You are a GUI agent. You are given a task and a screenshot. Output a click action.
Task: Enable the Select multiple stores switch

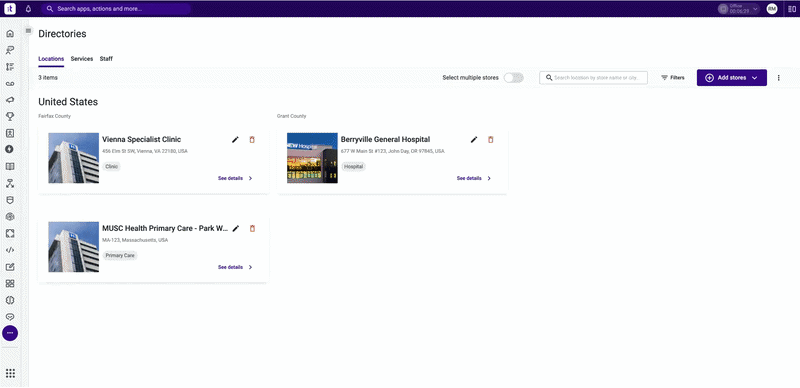tap(513, 78)
